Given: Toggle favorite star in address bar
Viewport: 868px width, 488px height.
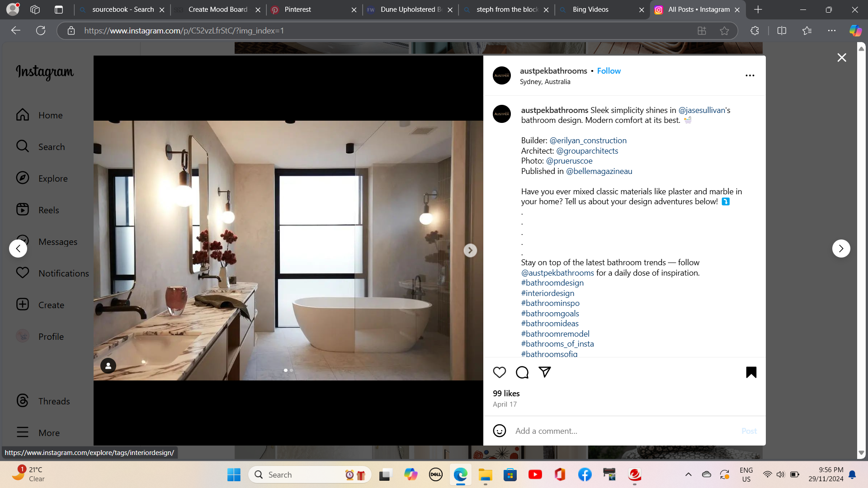Looking at the screenshot, I should coord(724,31).
